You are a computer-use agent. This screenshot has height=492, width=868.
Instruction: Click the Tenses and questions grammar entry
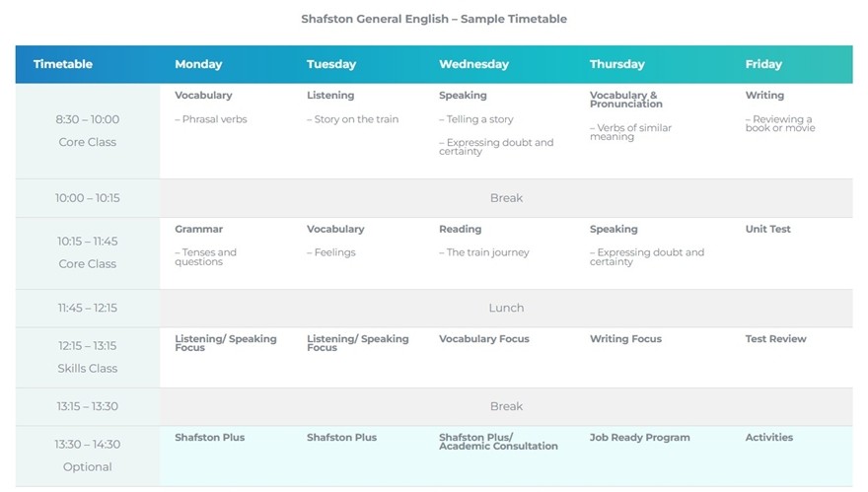point(205,256)
